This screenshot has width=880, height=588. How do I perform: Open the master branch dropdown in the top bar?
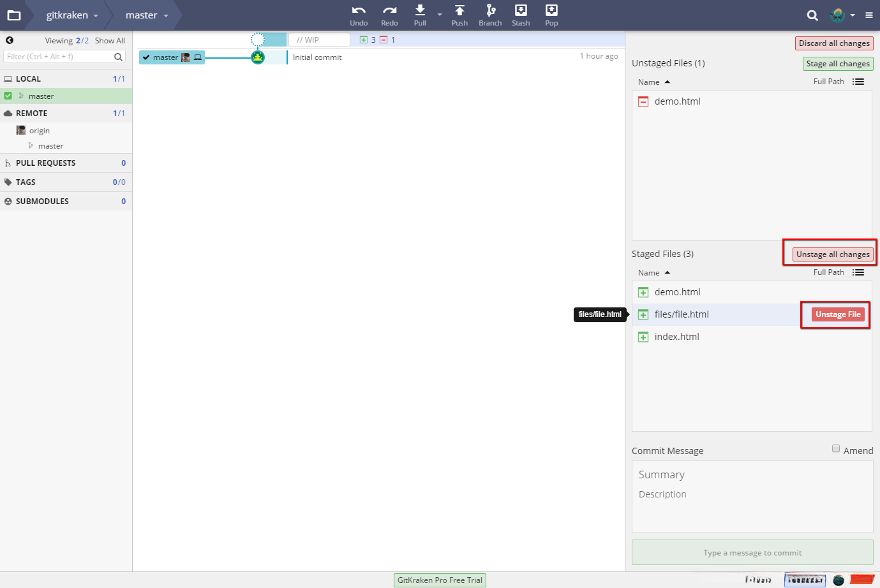(x=147, y=15)
